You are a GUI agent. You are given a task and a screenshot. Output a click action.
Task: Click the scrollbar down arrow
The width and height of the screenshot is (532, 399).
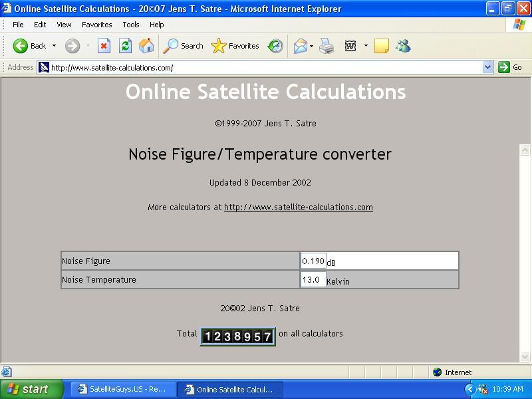525,356
